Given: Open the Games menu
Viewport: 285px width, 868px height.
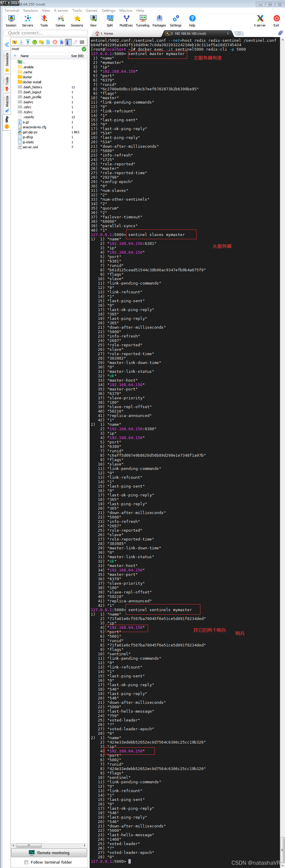Looking at the screenshot, I should [x=91, y=11].
